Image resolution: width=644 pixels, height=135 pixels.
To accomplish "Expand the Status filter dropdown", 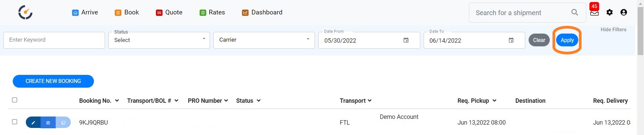I will 159,40.
